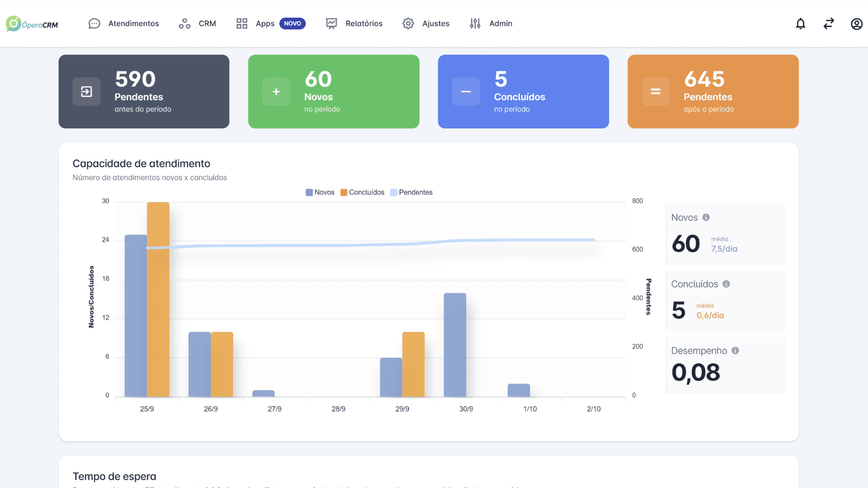Click the info icon beside Novos stat
868x488 pixels.
coord(706,217)
